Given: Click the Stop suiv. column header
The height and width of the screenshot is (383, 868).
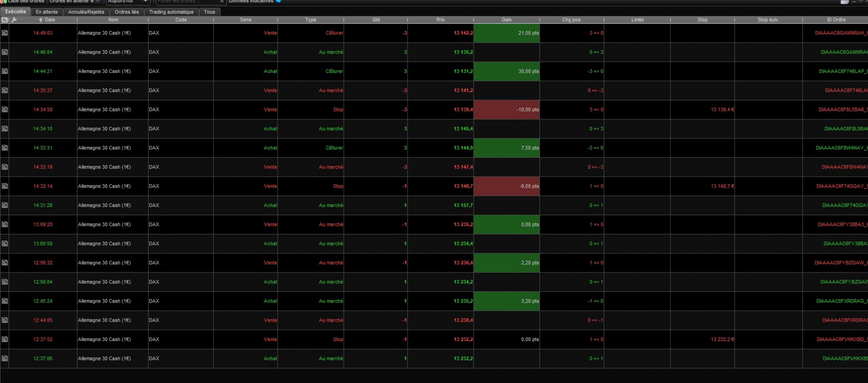Looking at the screenshot, I should 768,20.
